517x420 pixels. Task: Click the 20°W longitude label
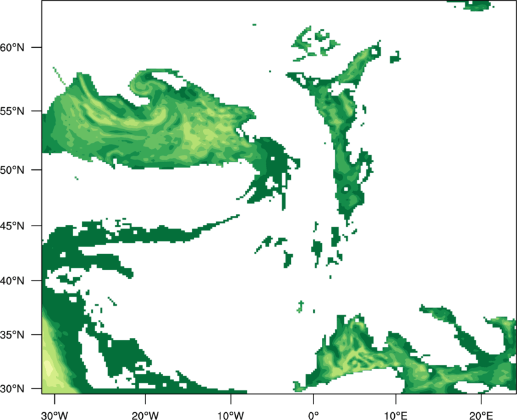(x=145, y=415)
